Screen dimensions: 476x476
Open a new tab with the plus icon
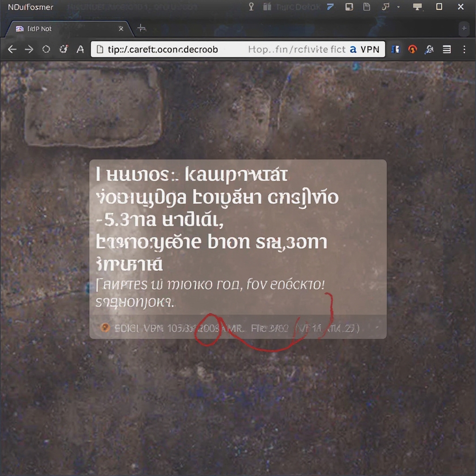142,29
